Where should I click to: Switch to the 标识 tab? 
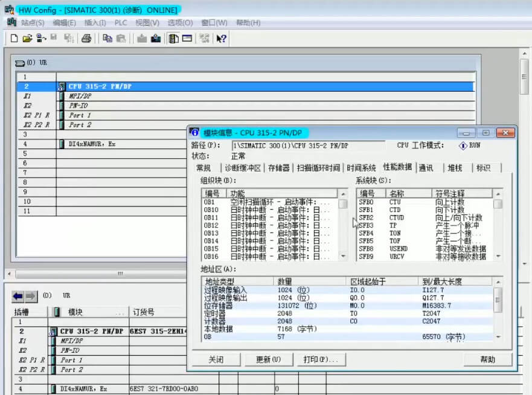tap(484, 168)
